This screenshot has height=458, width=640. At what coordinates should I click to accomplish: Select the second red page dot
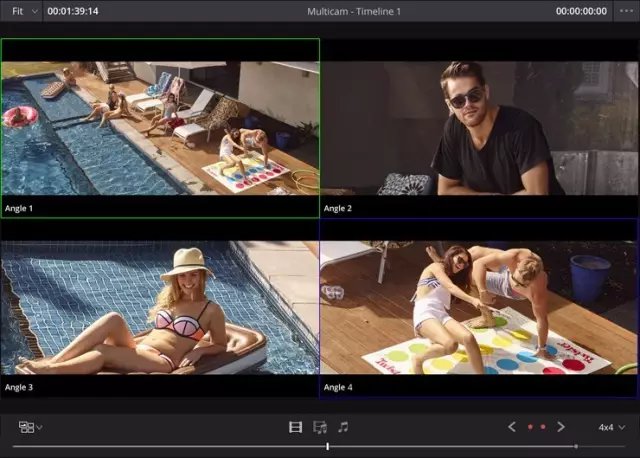click(543, 427)
